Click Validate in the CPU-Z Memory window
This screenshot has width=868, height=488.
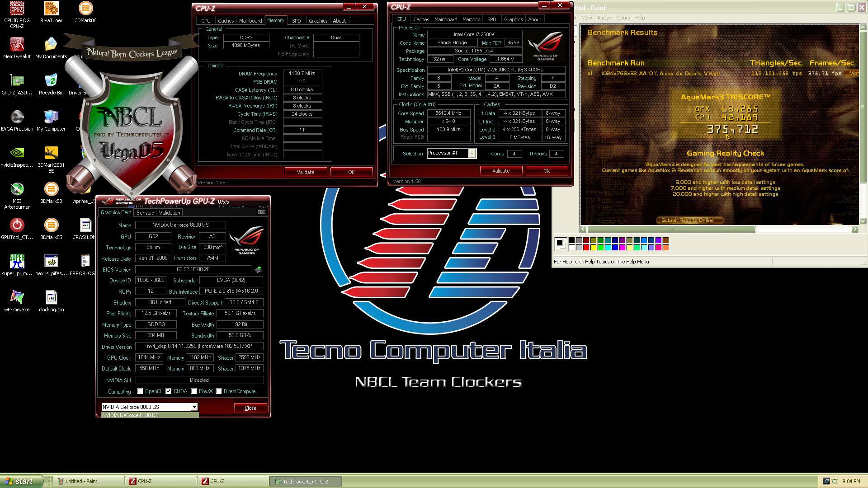(306, 172)
